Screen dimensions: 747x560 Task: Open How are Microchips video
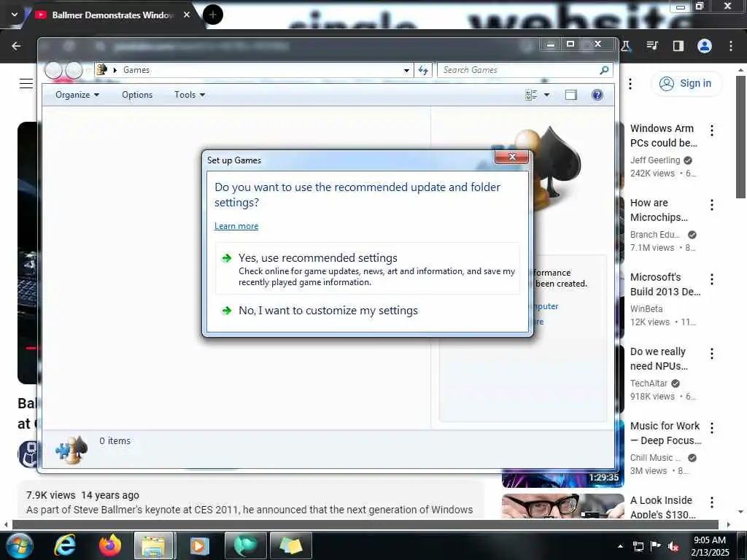coord(659,210)
